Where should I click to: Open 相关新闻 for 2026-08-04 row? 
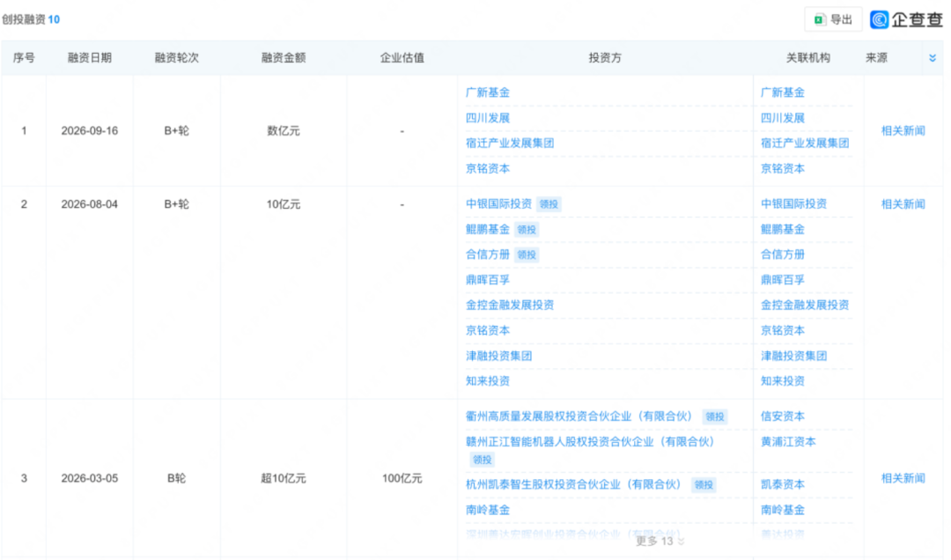903,204
